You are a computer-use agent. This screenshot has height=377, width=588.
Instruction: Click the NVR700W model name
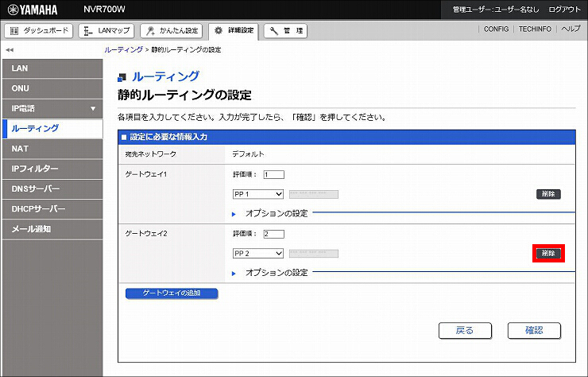pyautogui.click(x=104, y=9)
